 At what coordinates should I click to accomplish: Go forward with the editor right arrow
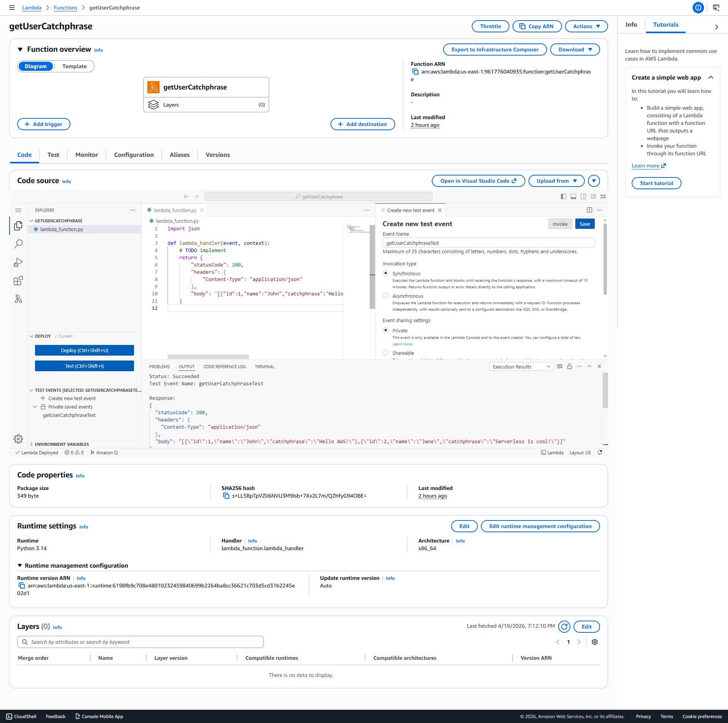point(196,196)
